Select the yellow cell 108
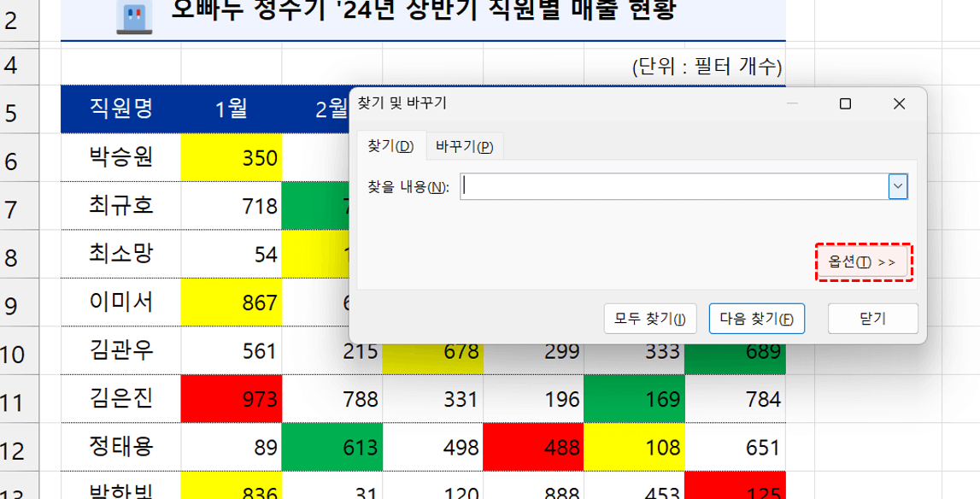 634,447
